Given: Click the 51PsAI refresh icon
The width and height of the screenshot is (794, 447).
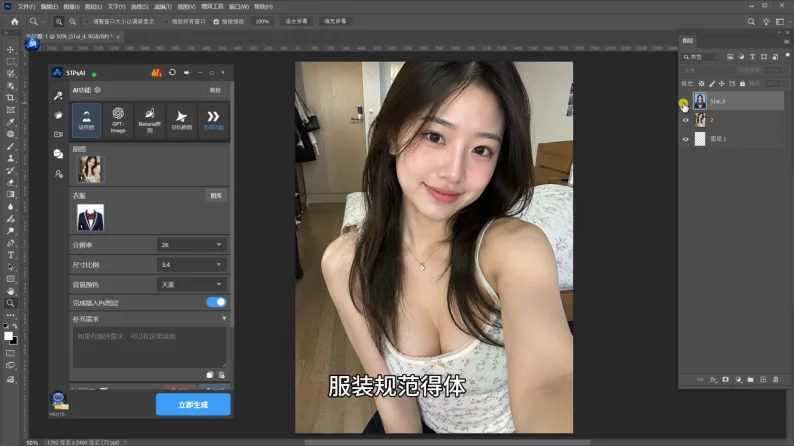Looking at the screenshot, I should (x=172, y=73).
